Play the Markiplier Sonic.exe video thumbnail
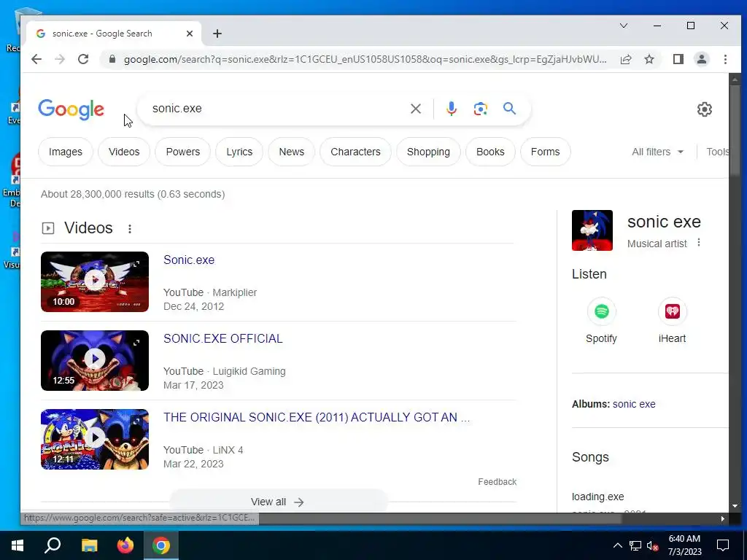 tap(95, 282)
